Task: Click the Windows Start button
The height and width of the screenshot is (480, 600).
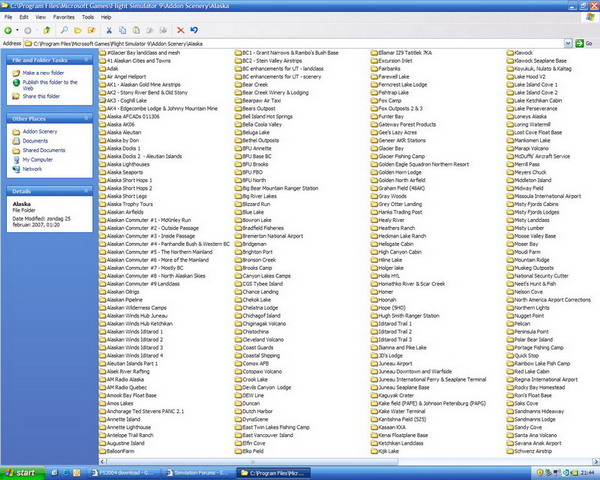Action: click(21, 472)
